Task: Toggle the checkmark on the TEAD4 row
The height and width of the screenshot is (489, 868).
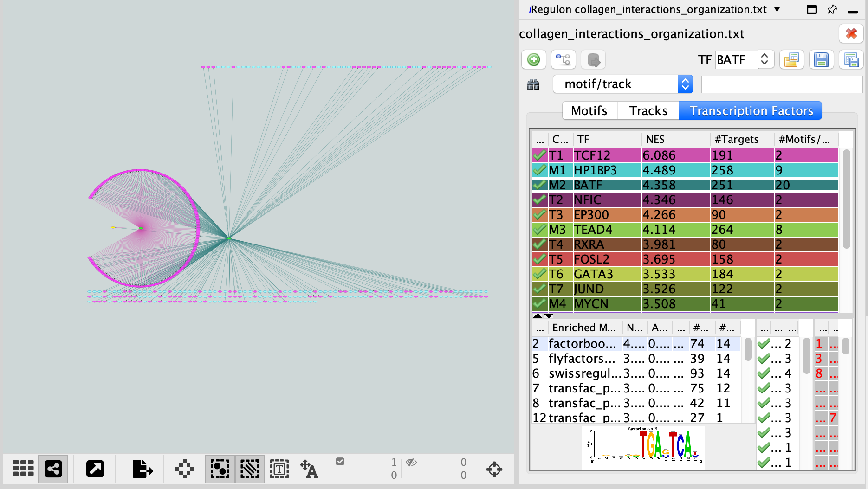Action: (x=539, y=229)
